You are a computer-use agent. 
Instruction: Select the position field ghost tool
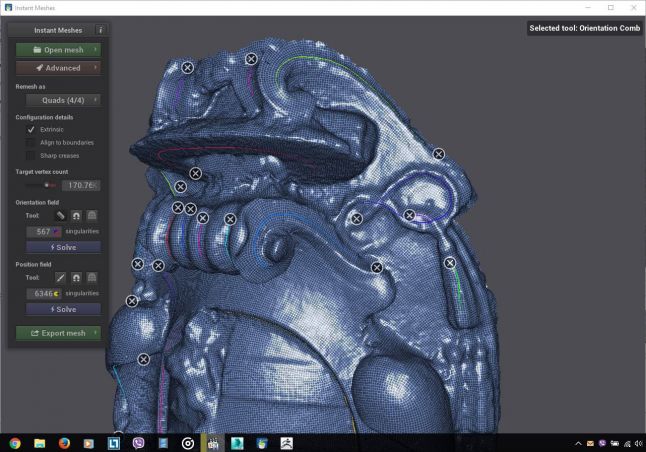tap(92, 277)
